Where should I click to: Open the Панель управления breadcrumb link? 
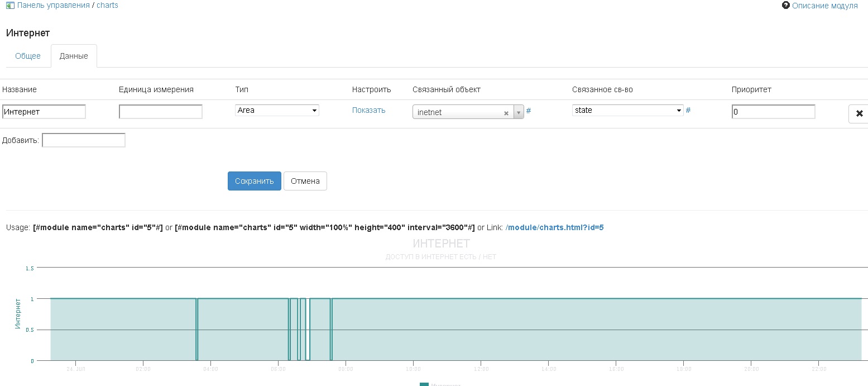pyautogui.click(x=54, y=5)
